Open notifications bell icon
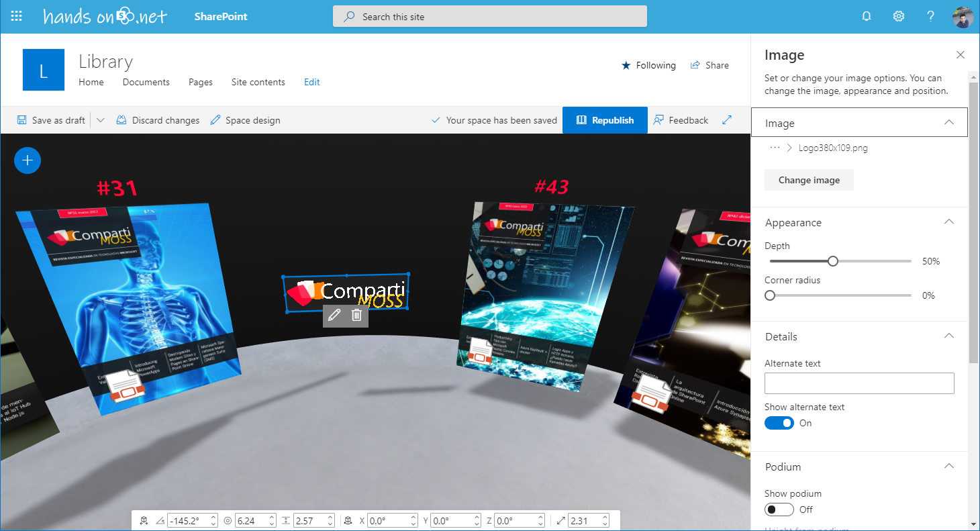The width and height of the screenshot is (980, 531). pos(867,17)
